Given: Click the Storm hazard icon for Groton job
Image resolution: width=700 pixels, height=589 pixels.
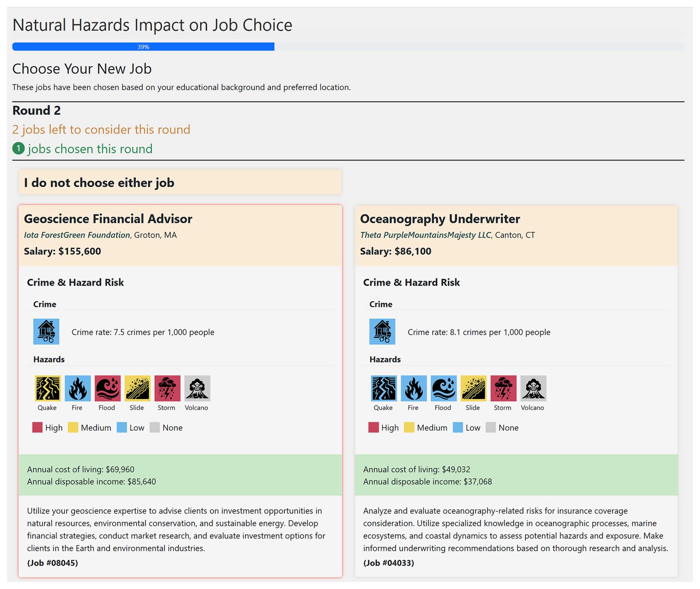Looking at the screenshot, I should (167, 388).
